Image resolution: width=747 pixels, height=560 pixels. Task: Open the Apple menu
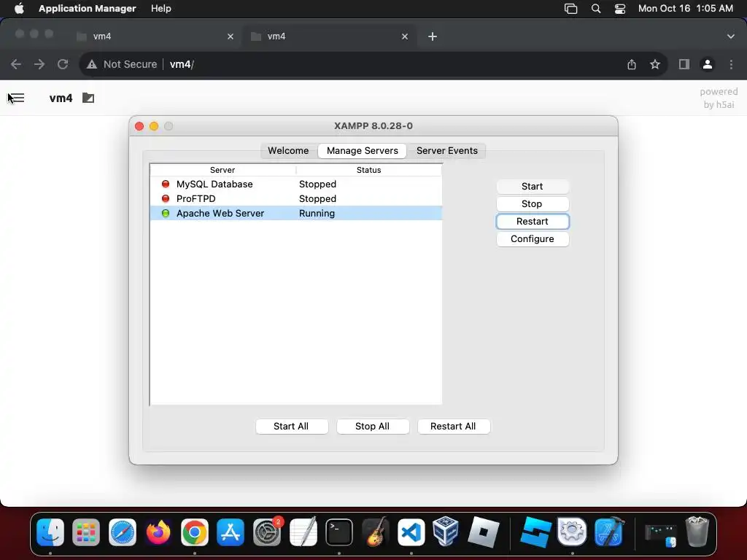point(19,9)
